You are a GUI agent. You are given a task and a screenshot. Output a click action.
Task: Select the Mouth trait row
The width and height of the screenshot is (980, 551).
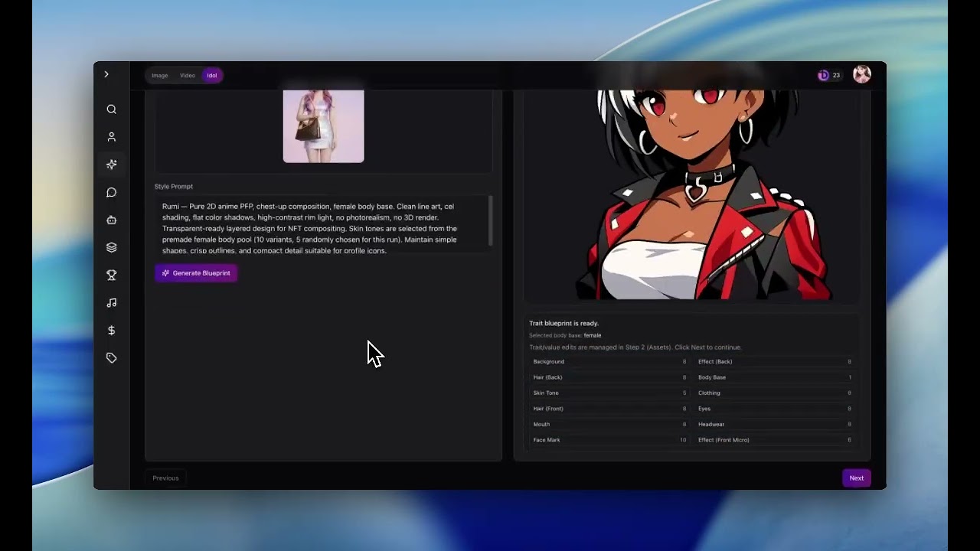point(609,424)
